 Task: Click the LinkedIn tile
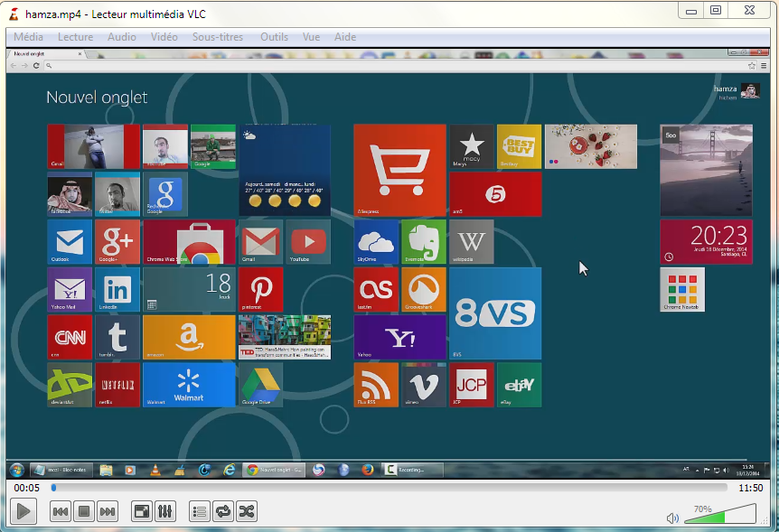coord(117,290)
